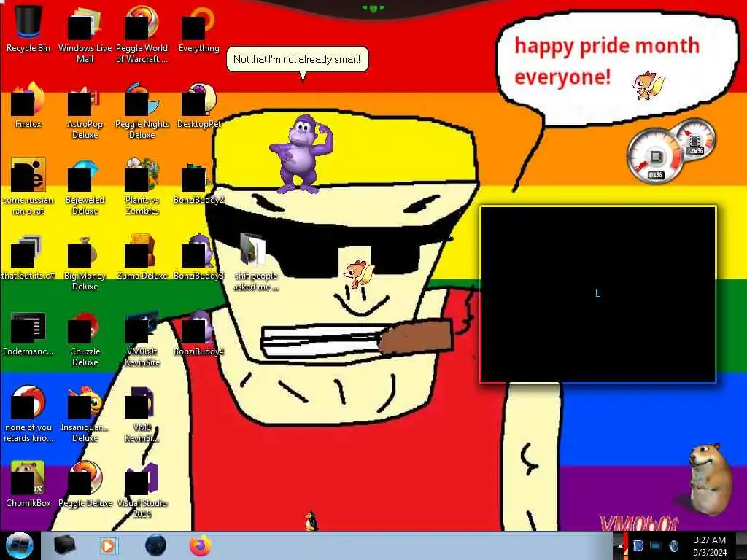Click the squirrel pet beside 'everyone!'
Image resolution: width=747 pixels, height=560 pixels.
tap(648, 86)
